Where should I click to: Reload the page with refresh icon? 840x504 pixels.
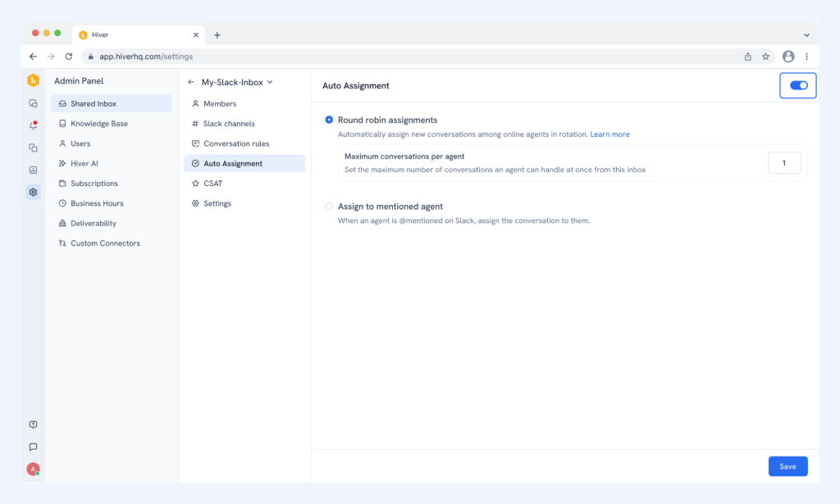coord(69,57)
